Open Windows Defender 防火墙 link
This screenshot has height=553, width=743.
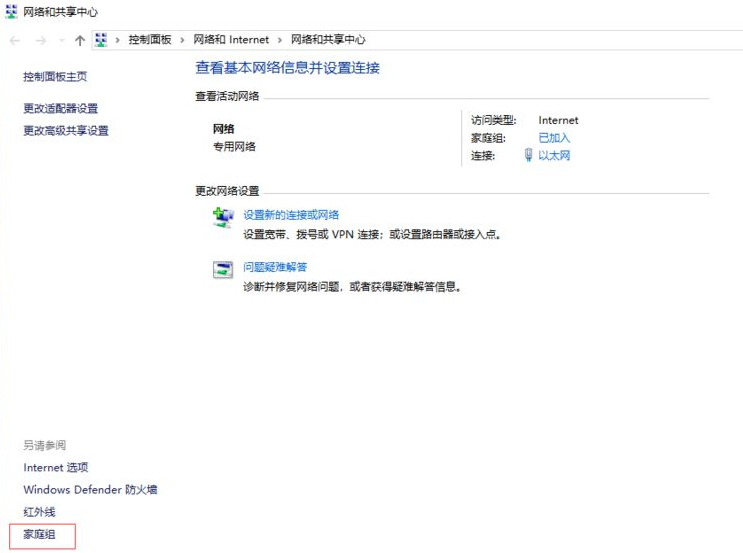point(90,490)
